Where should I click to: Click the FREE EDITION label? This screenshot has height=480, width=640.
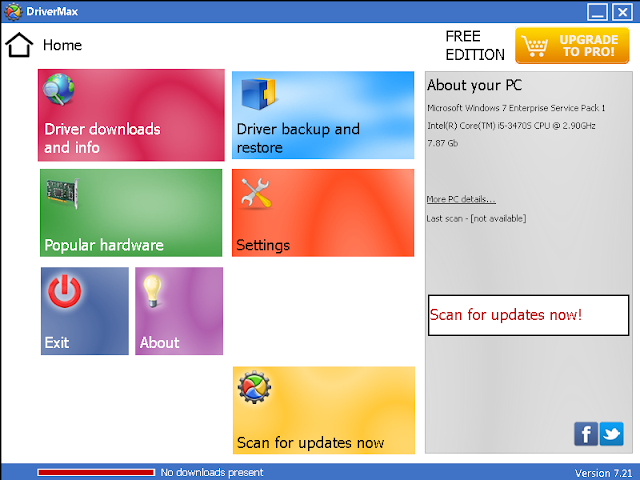tap(475, 45)
